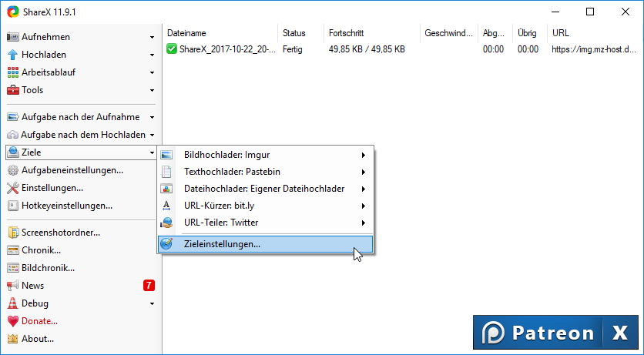The width and height of the screenshot is (644, 355).
Task: Click the red News badge showing 7
Action: (x=149, y=285)
